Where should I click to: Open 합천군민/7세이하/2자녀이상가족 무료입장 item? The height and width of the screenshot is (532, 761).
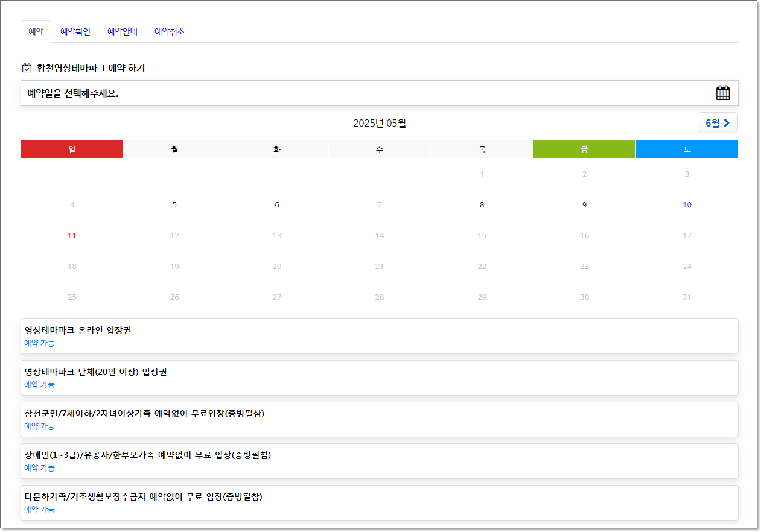380,419
